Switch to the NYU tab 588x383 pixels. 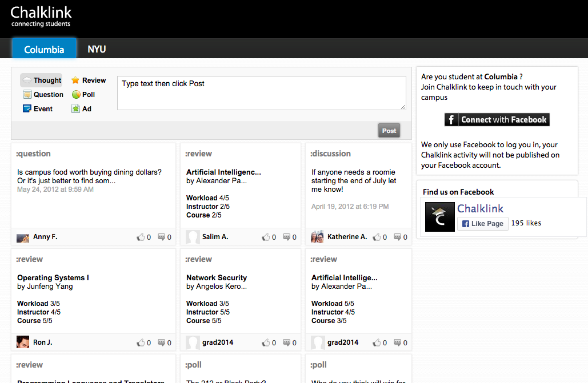coord(97,49)
